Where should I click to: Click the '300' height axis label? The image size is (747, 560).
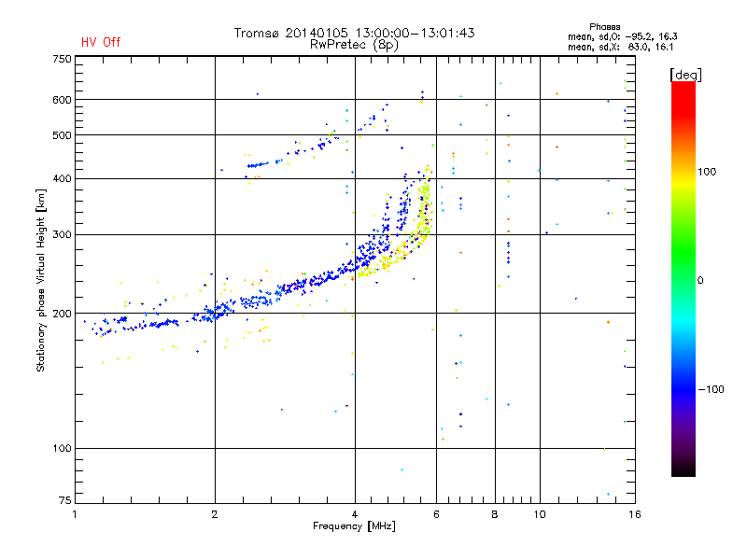tap(62, 234)
